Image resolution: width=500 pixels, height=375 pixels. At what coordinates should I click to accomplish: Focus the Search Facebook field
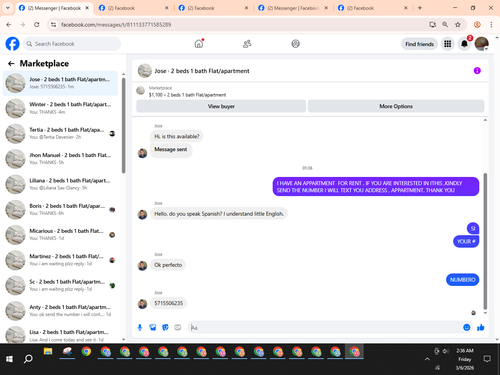point(72,44)
